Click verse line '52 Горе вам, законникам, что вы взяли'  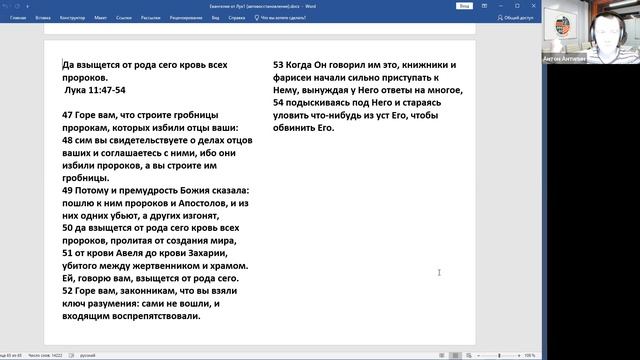[149, 291]
